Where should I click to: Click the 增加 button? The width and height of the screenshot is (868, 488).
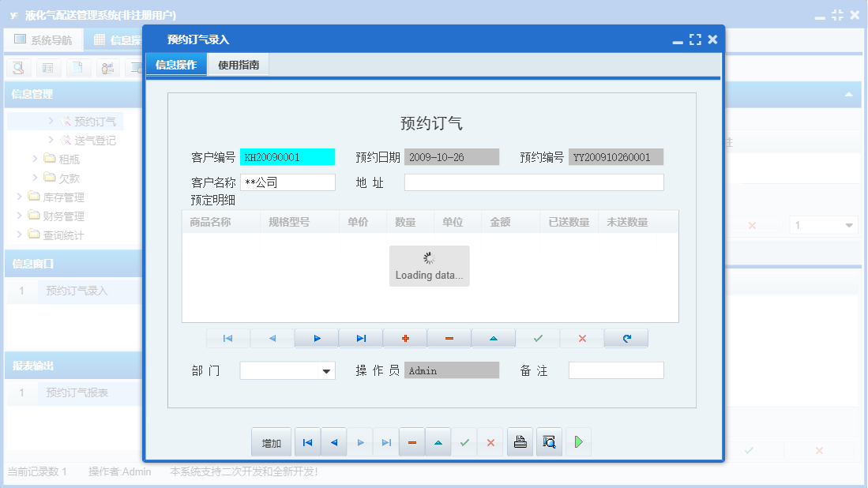pyautogui.click(x=271, y=441)
